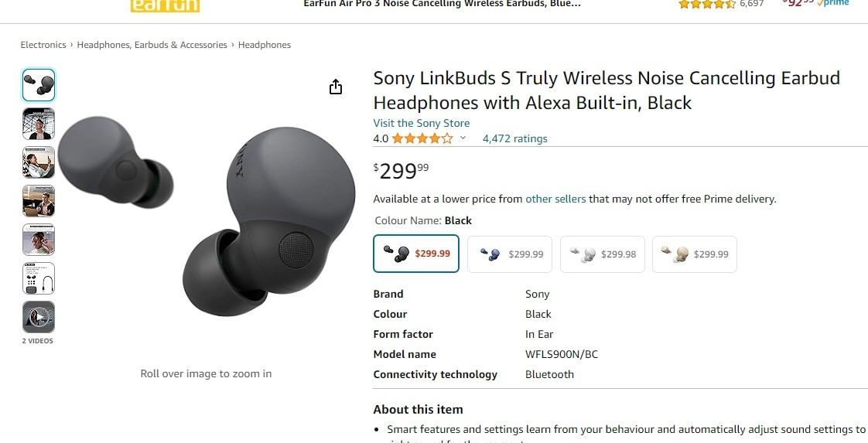Open the EarFun Air Pro 3 ad title
Screen dimensions: 868x443
tap(442, 4)
